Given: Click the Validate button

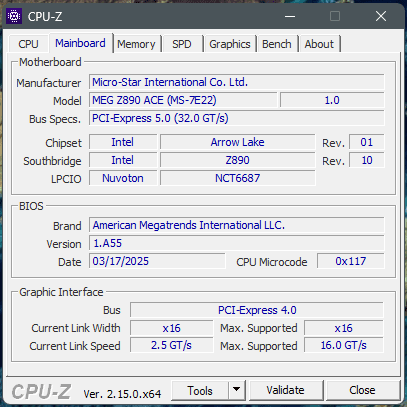Looking at the screenshot, I should click(286, 390).
